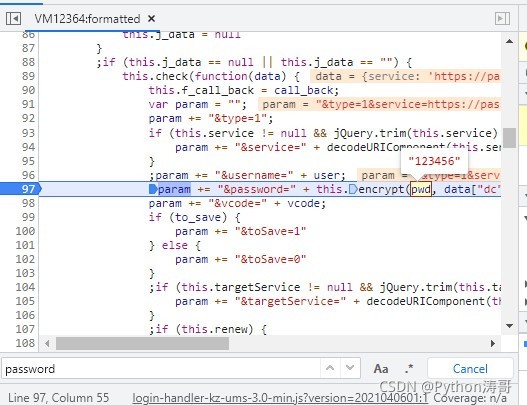Click line number 89 in gutter
527x405 pixels.
pos(28,76)
